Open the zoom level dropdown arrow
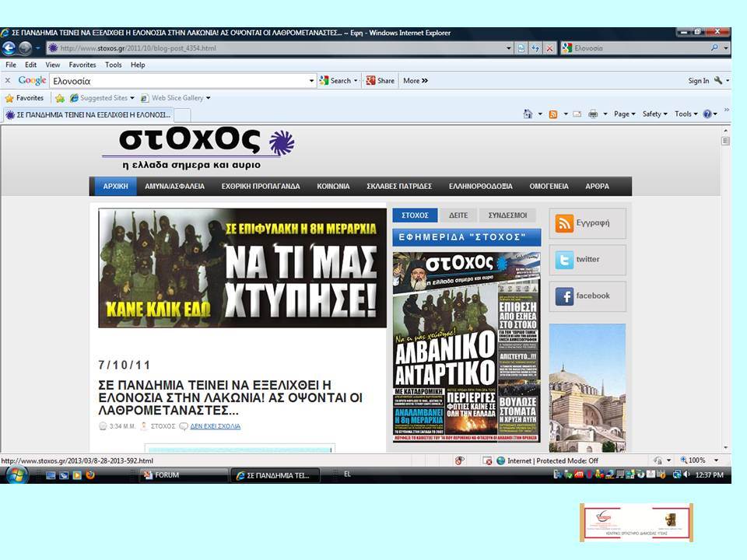This screenshot has height=560, width=747. click(x=716, y=460)
